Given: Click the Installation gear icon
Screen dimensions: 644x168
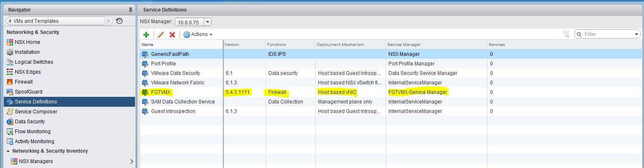Looking at the screenshot, I should [10, 52].
